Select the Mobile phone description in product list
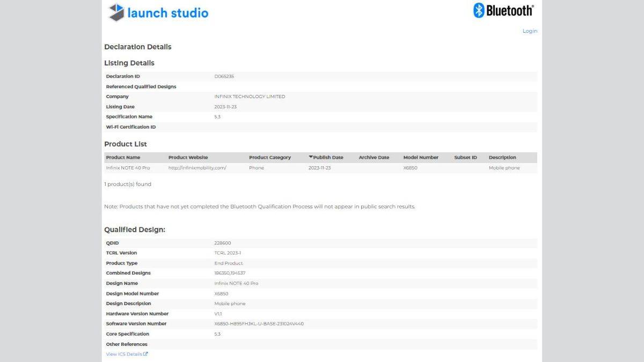644x362 pixels. 504,168
